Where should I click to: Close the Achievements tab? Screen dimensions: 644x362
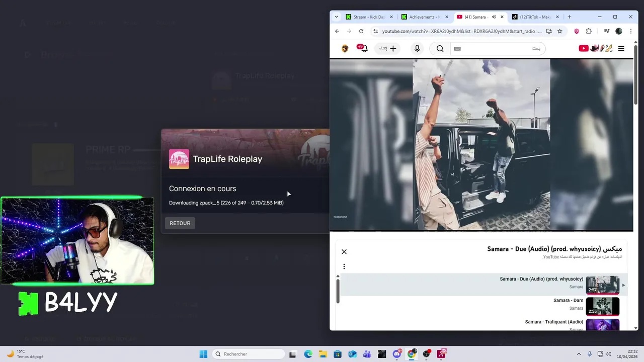click(447, 17)
